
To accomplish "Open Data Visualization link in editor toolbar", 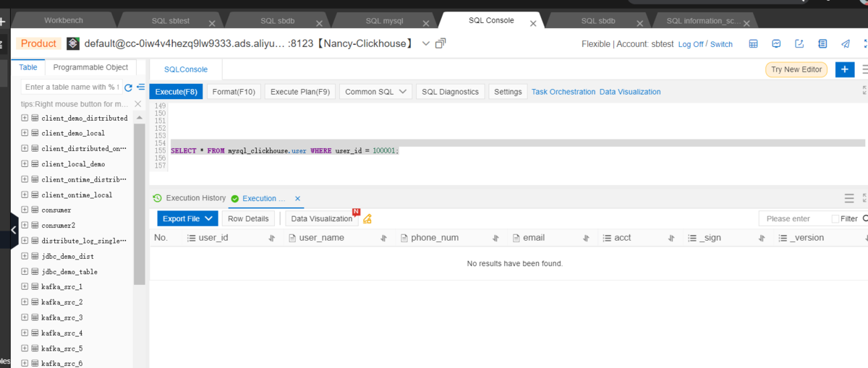I will tap(630, 92).
